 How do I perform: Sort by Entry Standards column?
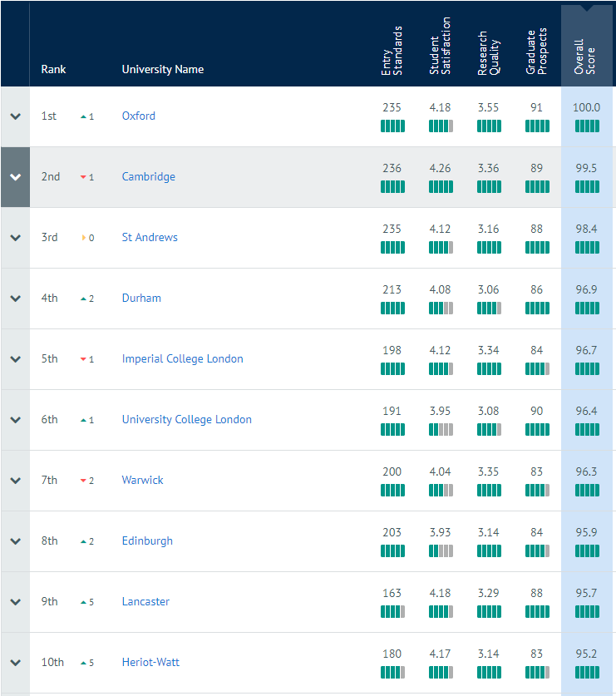392,51
